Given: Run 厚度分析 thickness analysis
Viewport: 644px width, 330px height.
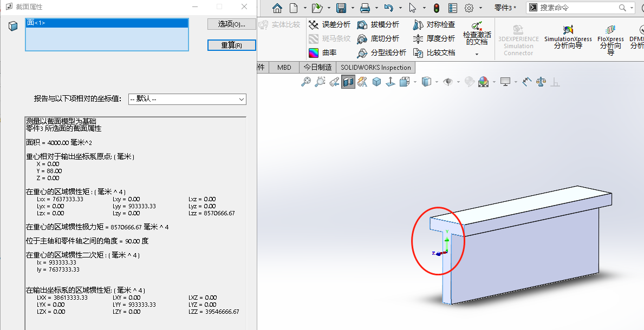Looking at the screenshot, I should 434,38.
